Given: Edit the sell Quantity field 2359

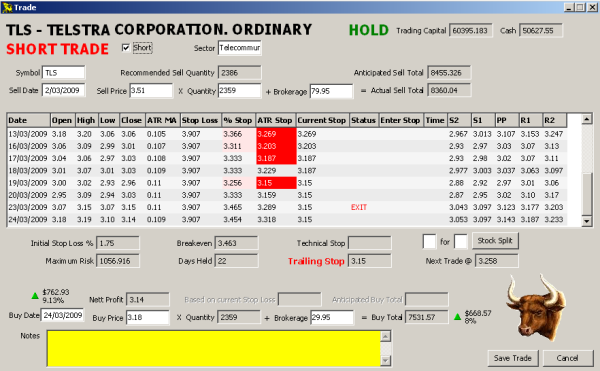Looking at the screenshot, I should (240, 91).
